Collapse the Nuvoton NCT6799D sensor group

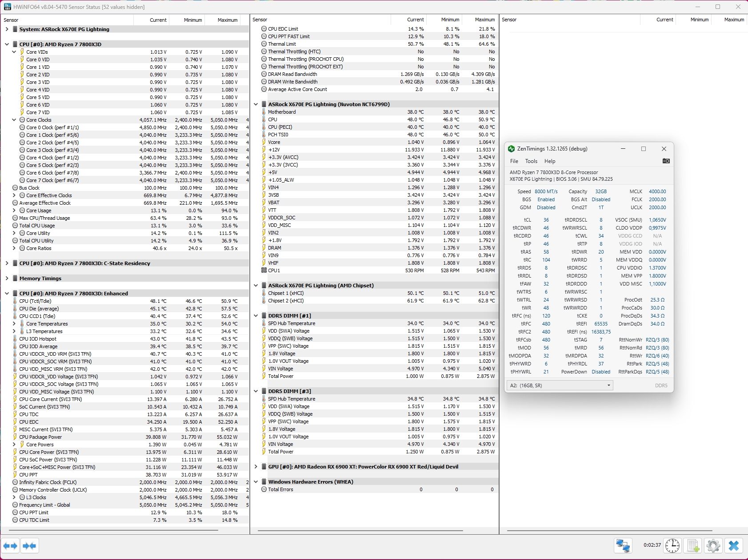click(256, 104)
